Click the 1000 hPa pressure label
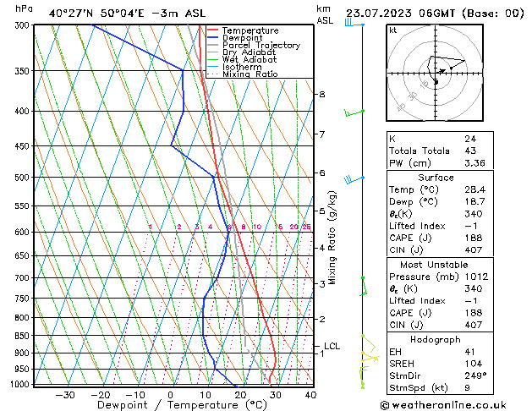532x411 pixels. [22, 385]
